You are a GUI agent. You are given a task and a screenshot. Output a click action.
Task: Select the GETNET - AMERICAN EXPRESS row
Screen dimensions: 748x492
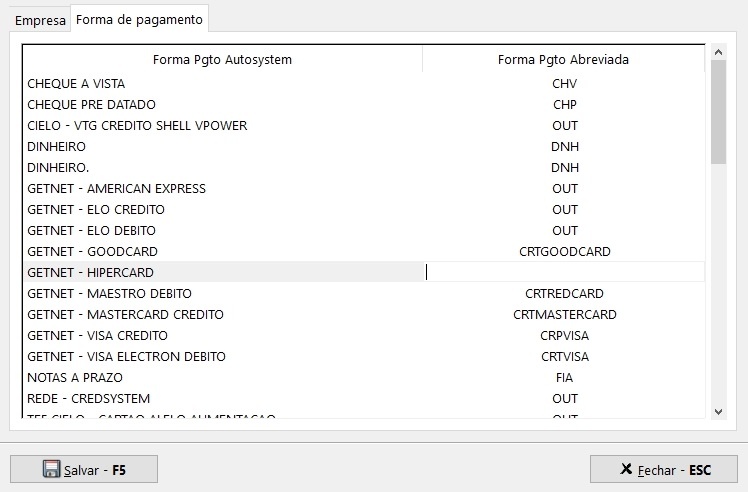(x=116, y=189)
